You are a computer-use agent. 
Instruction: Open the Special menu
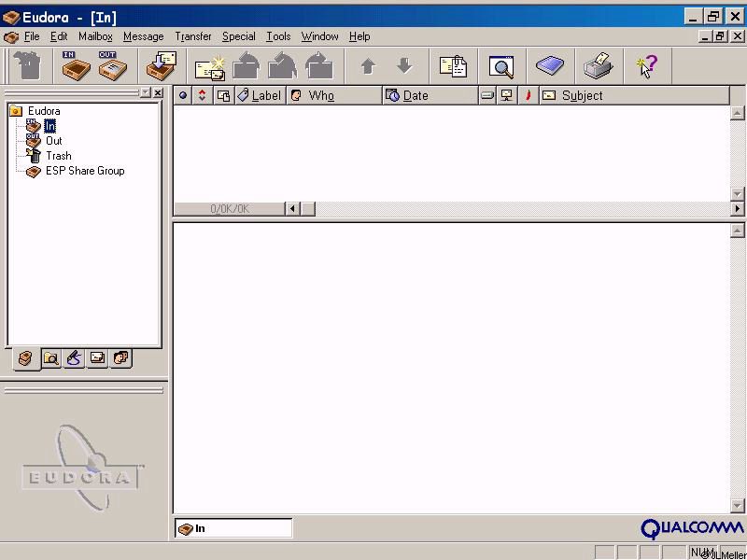pos(239,36)
